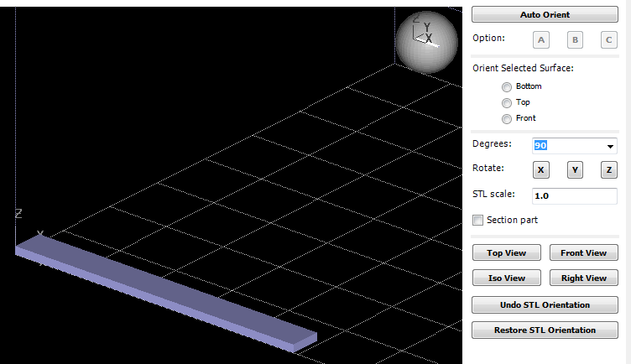The width and height of the screenshot is (631, 364).
Task: Open the Degrees dropdown arrow
Action: (610, 146)
